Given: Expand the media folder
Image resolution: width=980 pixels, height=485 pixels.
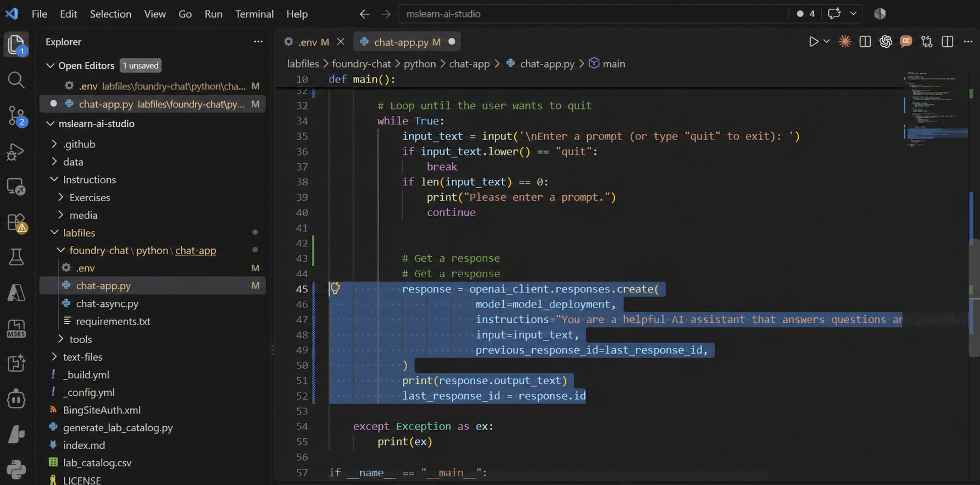Looking at the screenshot, I should 60,215.
